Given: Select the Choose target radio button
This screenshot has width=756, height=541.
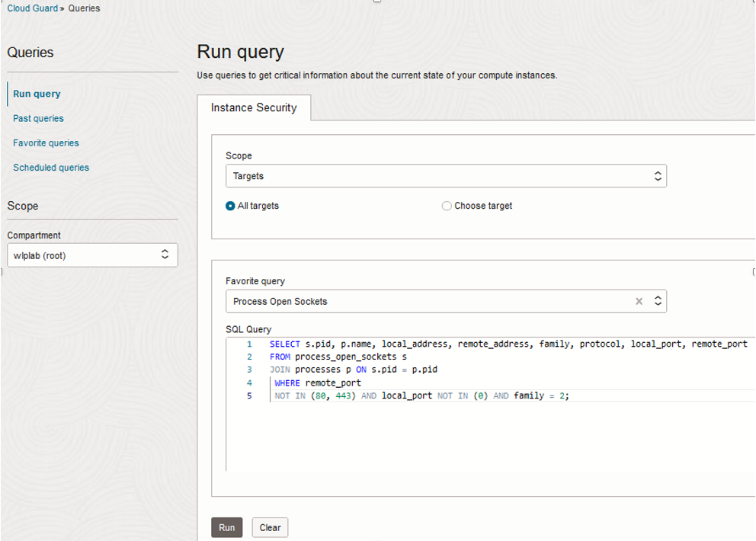Looking at the screenshot, I should point(446,205).
